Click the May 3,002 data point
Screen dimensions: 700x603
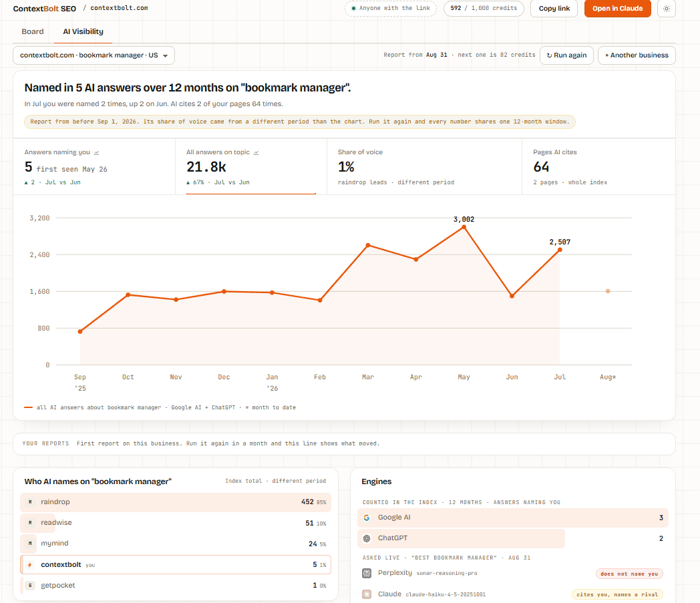point(464,227)
